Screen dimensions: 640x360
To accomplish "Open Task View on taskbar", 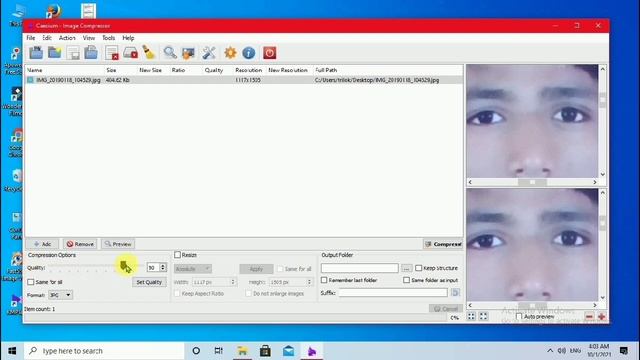I will coord(219,351).
